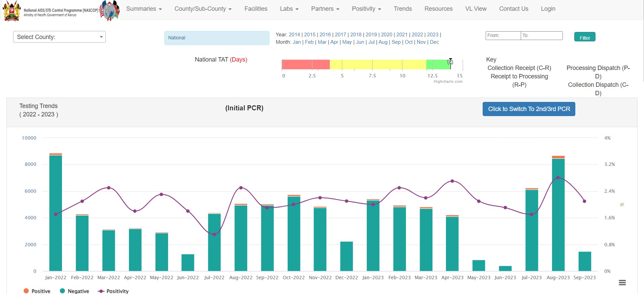Click the Aug-2023 negative bar
The image size is (644, 294).
(x=558, y=215)
